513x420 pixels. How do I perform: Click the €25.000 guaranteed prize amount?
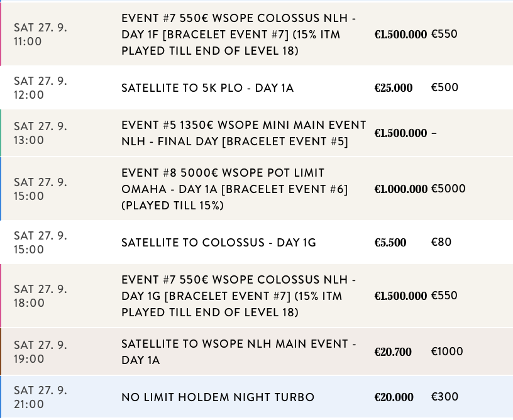pyautogui.click(x=394, y=88)
